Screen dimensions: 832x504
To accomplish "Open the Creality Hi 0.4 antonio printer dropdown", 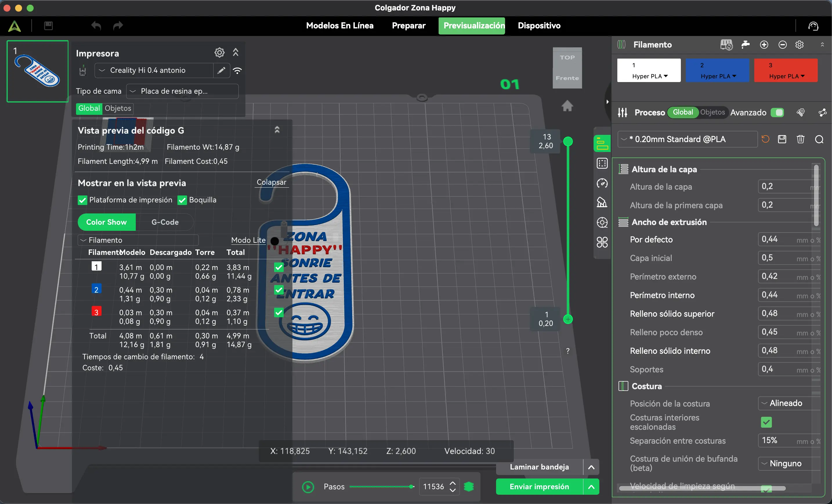I will pyautogui.click(x=154, y=70).
